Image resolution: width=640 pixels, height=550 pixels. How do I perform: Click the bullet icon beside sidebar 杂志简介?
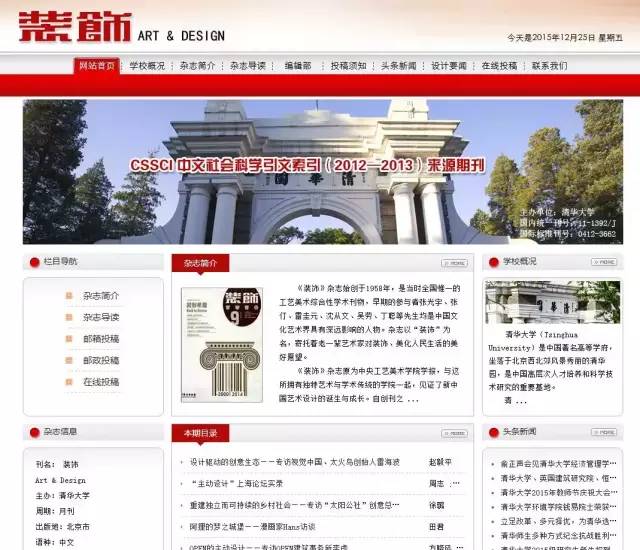coord(69,295)
